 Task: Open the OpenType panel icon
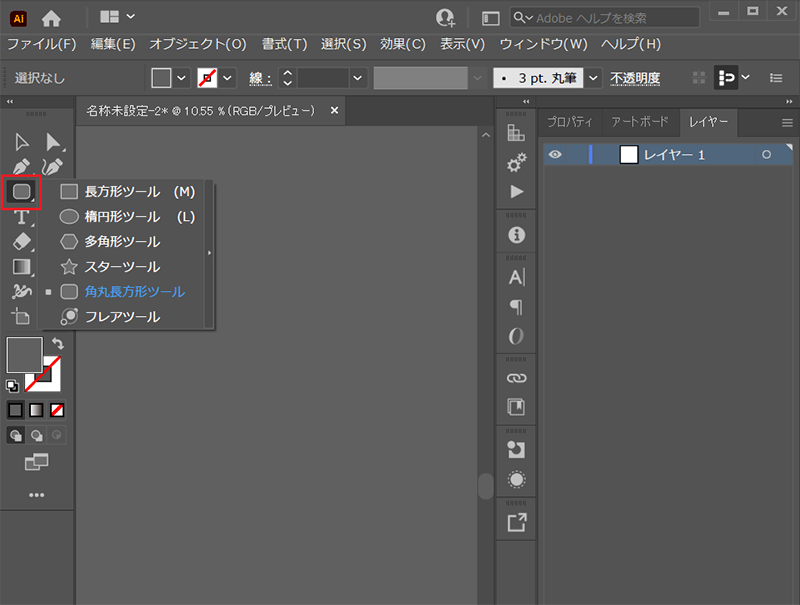click(516, 336)
